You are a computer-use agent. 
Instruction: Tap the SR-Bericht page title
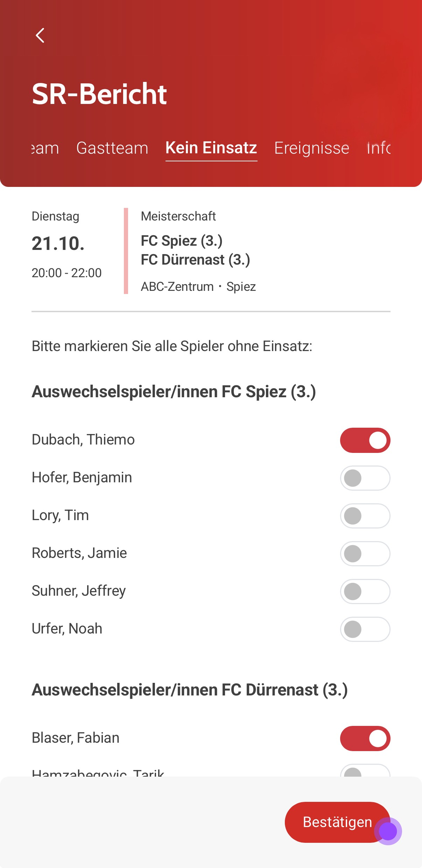pos(99,94)
